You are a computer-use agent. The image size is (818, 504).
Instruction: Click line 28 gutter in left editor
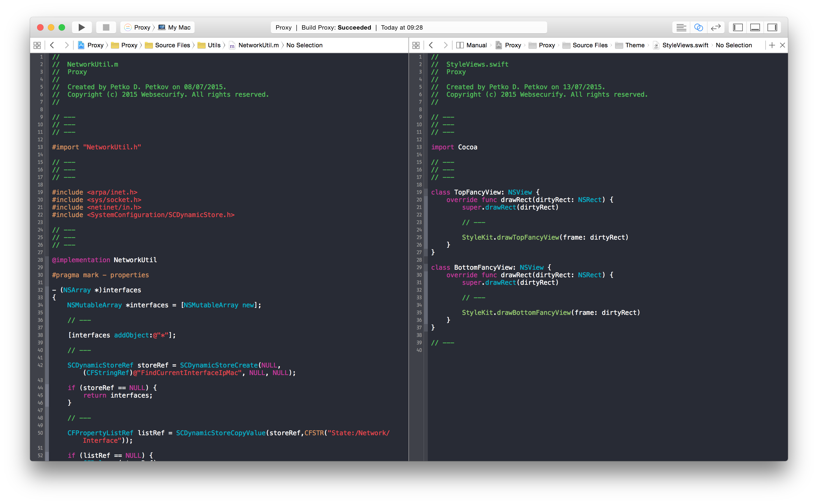point(40,260)
